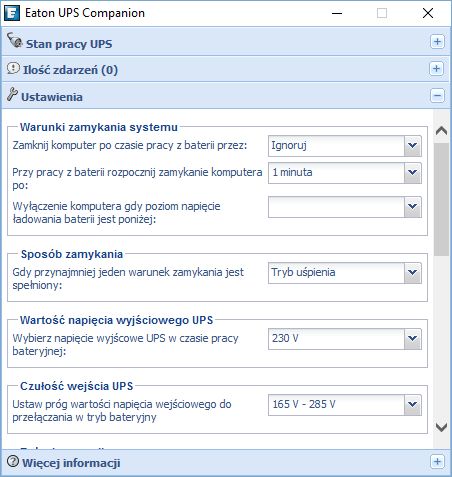Click the scrollbar down arrow
Viewport: 452px width, 477px height.
[x=441, y=427]
